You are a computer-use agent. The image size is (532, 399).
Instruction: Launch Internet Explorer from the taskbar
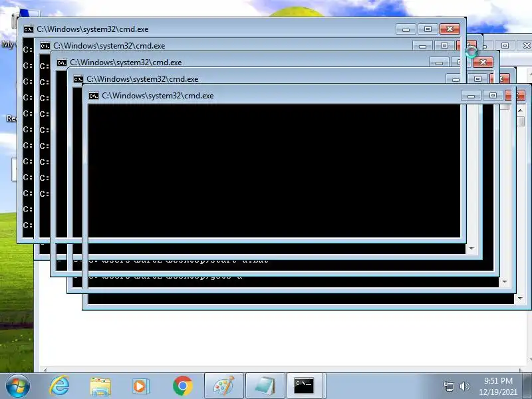point(59,386)
